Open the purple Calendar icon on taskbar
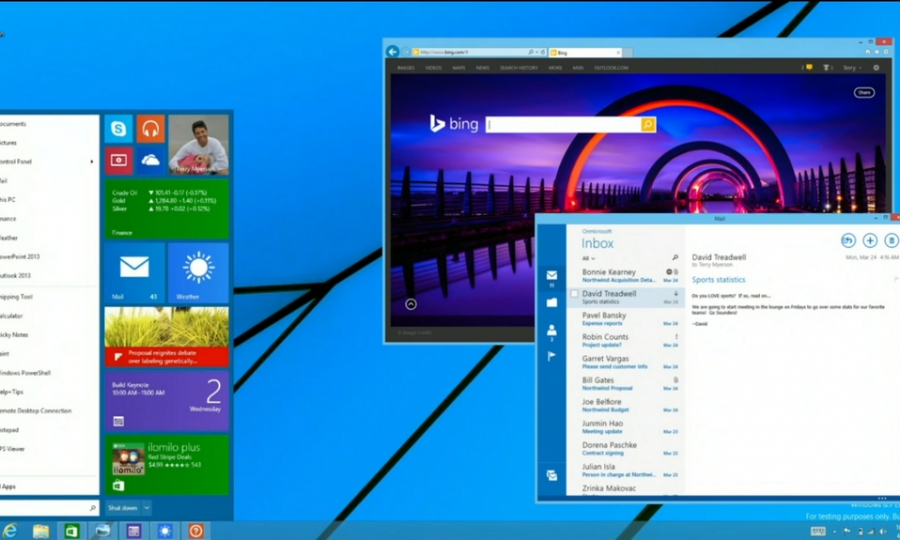This screenshot has height=540, width=900. [134, 531]
